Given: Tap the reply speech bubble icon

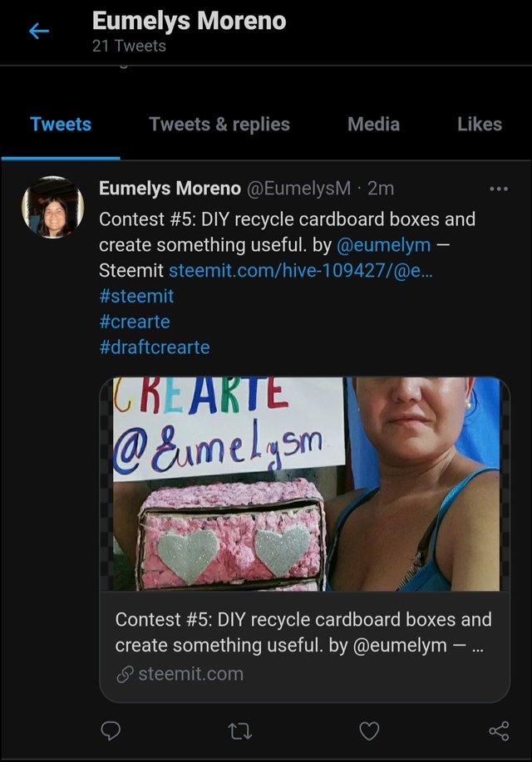Looking at the screenshot, I should [111, 730].
